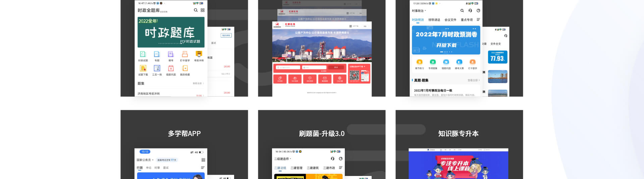This screenshot has width=644, height=179.
Task: Open 济南地区考前冲刺 list row
Action: click(x=171, y=94)
